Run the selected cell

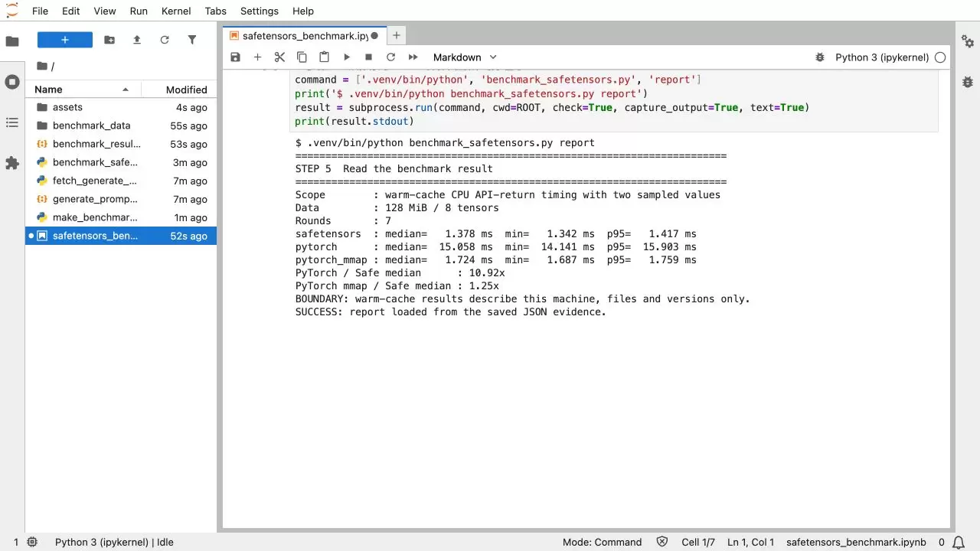pos(346,57)
